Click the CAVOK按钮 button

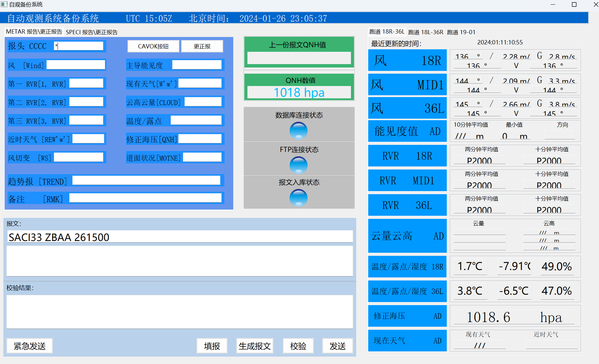(x=153, y=46)
